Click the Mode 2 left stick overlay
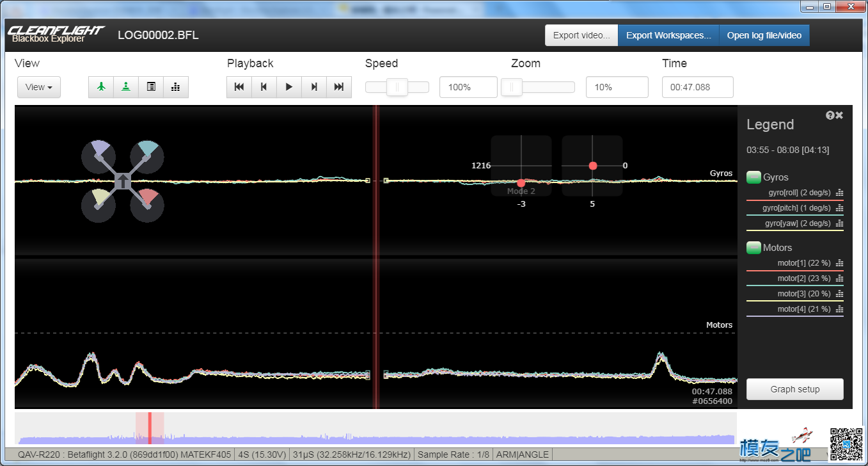The image size is (868, 466). pyautogui.click(x=521, y=166)
